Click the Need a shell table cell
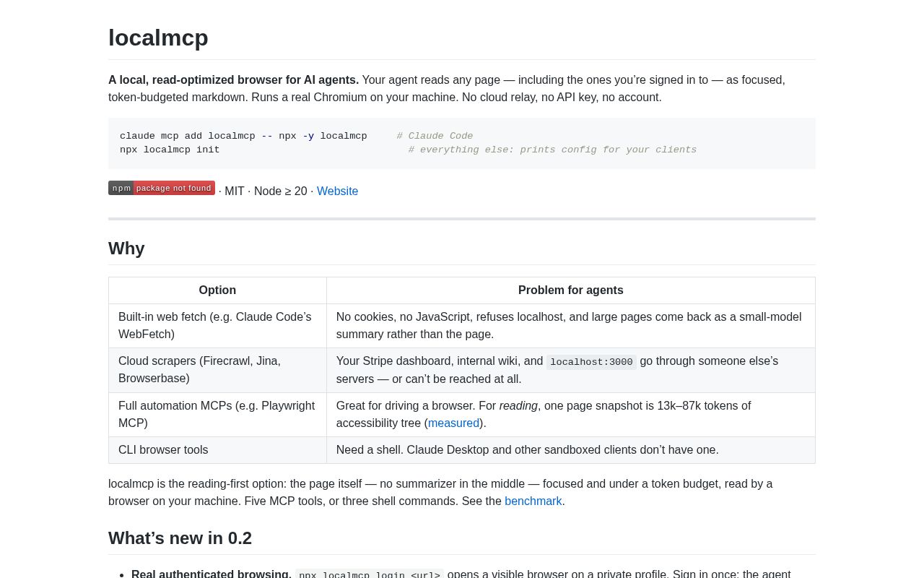 pos(570,450)
